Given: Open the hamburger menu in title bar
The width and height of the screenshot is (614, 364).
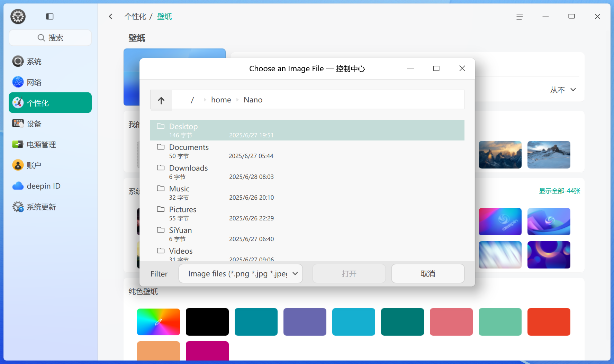Looking at the screenshot, I should pos(520,17).
